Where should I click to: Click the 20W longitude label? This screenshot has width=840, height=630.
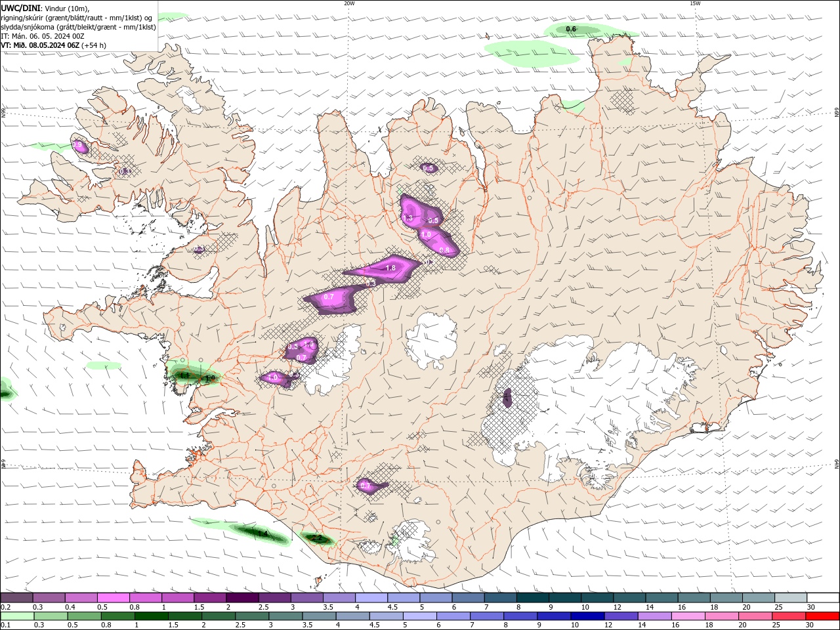[349, 3]
